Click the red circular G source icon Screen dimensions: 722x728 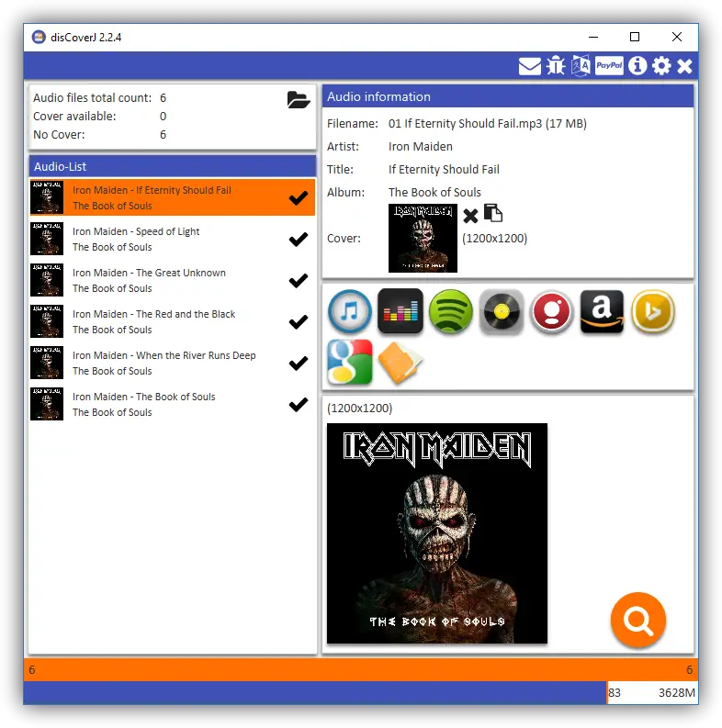tap(551, 311)
